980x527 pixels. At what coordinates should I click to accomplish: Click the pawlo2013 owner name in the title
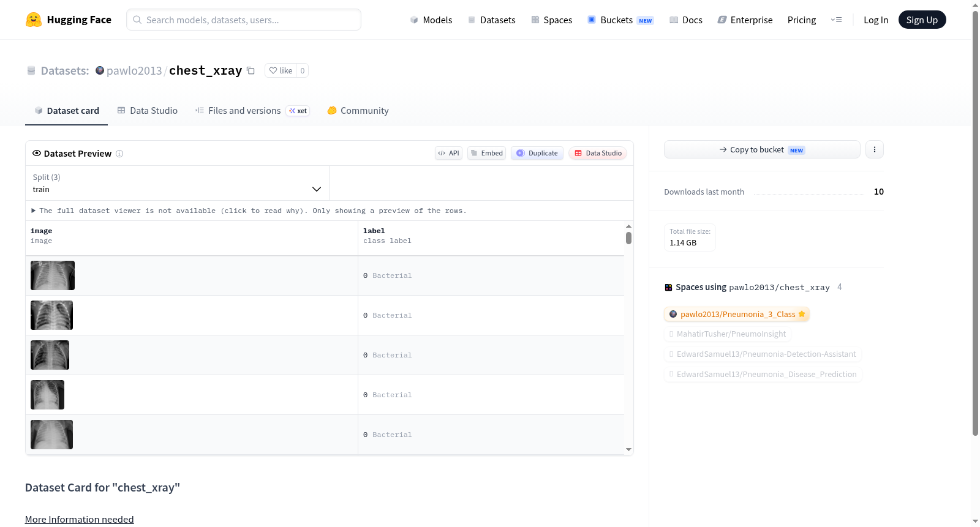[134, 70]
